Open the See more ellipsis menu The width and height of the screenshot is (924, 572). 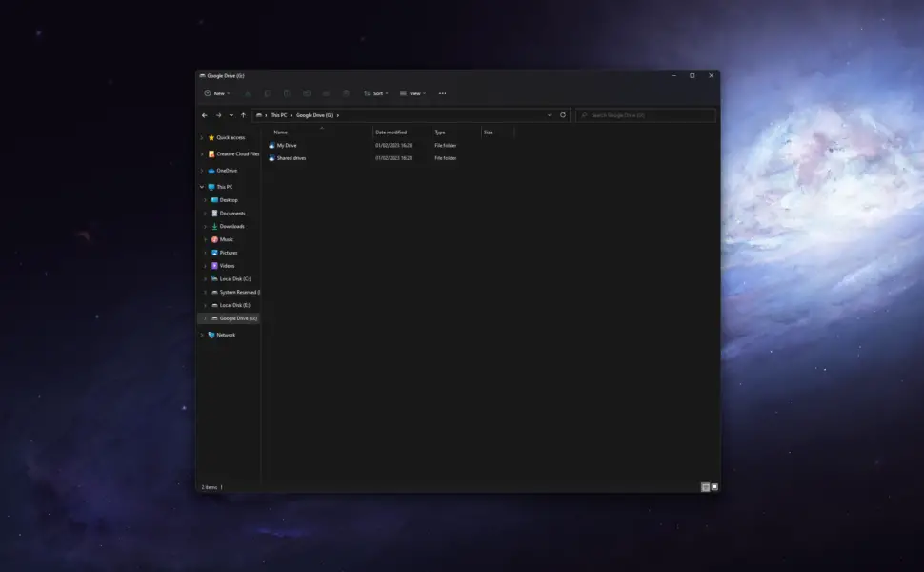[443, 93]
